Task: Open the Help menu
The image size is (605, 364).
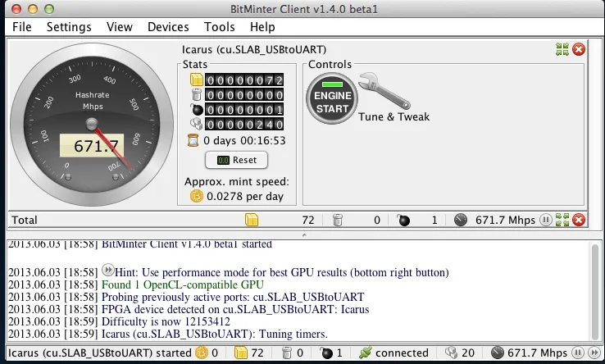Action: (x=262, y=27)
